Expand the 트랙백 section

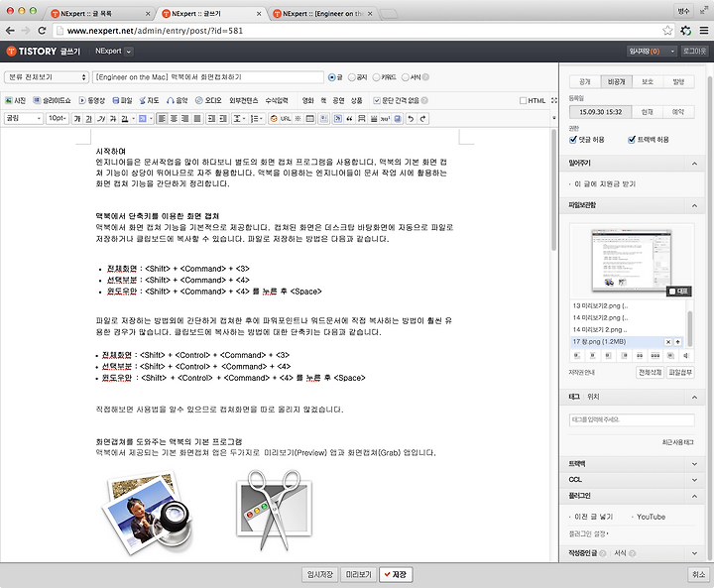[x=694, y=464]
